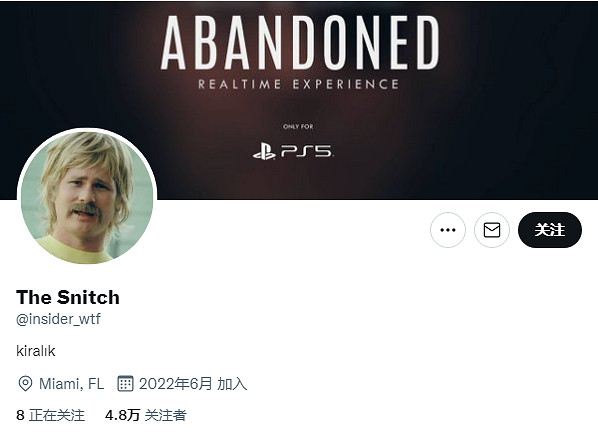
Task: Open the three-dots more options menu
Action: [448, 230]
